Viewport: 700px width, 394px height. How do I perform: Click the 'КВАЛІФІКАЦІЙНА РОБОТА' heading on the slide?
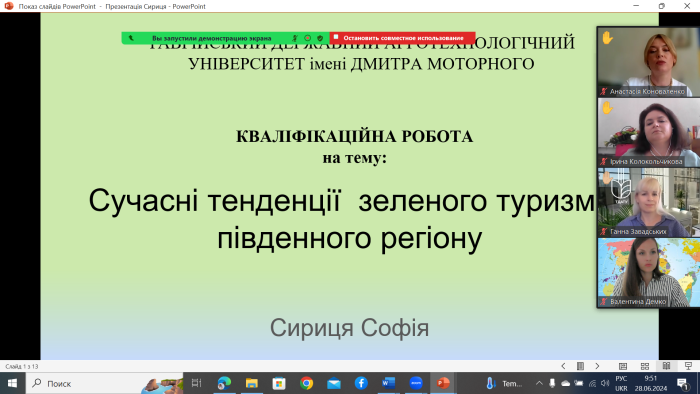354,137
